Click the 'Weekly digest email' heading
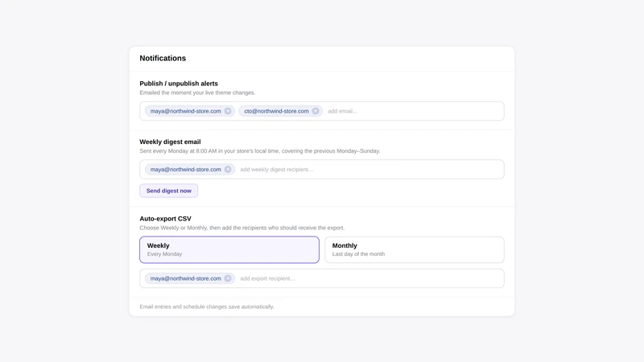Viewport: 644px width, 362px height. (170, 142)
